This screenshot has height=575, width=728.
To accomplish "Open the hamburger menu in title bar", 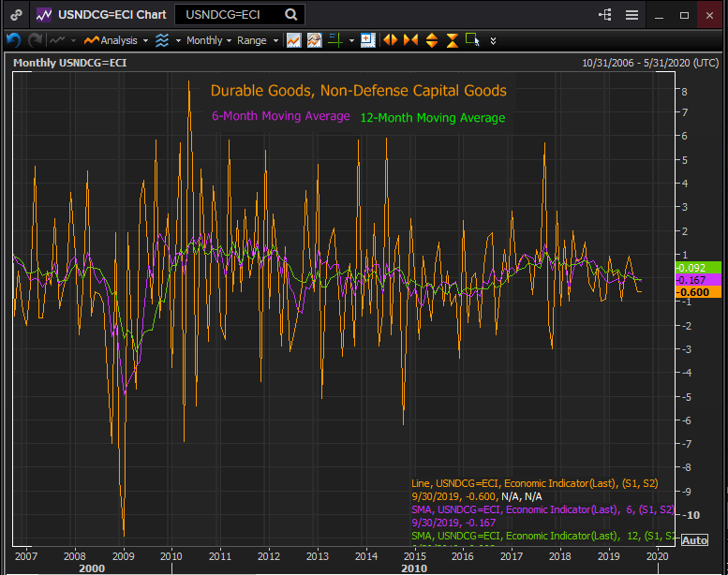I will [x=631, y=15].
